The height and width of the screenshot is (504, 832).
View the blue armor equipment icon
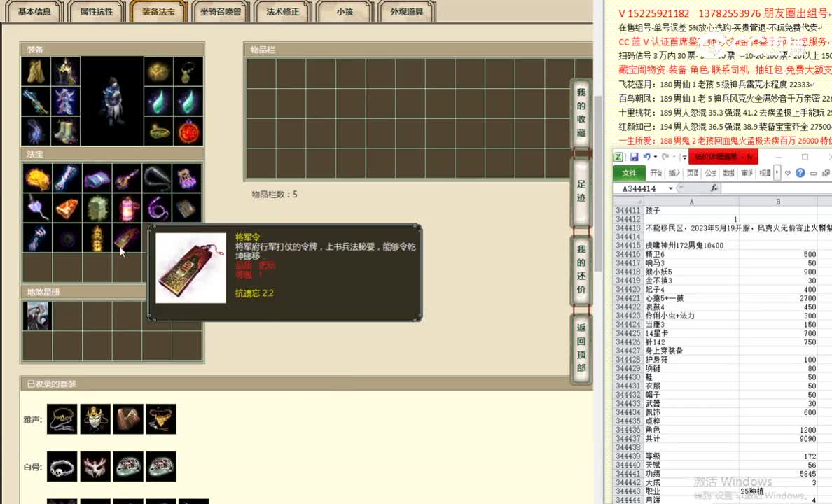[66, 101]
